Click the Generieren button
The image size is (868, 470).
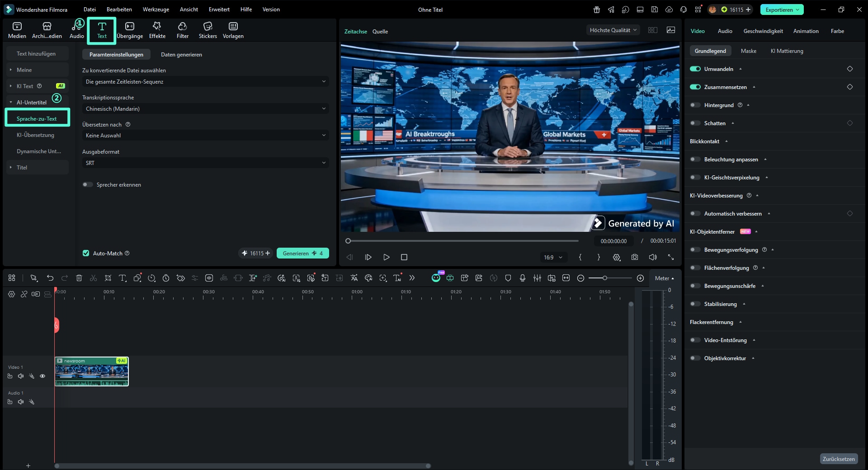[302, 253]
